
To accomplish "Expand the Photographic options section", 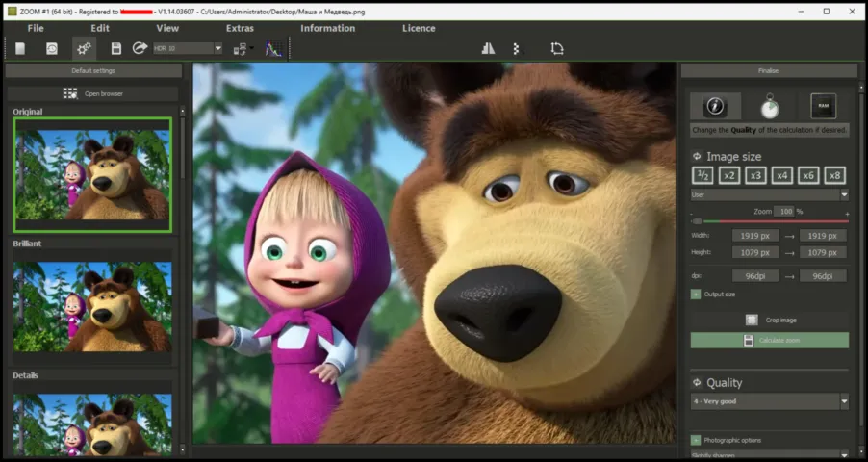I will [696, 441].
